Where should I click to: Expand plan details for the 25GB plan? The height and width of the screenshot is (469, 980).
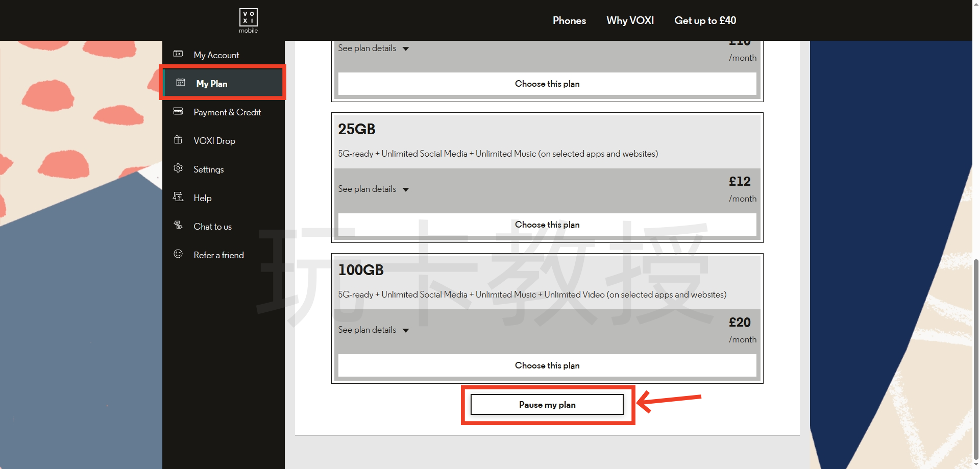[x=373, y=189]
